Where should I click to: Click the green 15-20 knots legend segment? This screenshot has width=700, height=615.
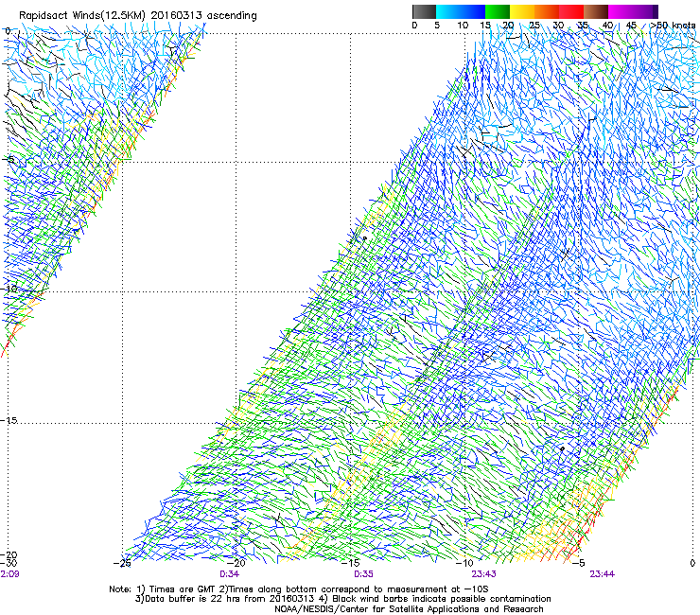tap(498, 11)
